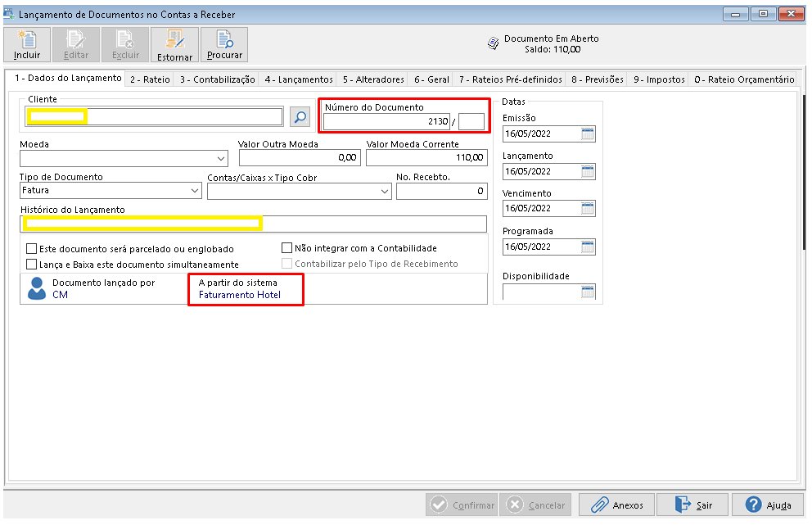
Task: Open the Emissão date calendar icon
Action: (587, 134)
